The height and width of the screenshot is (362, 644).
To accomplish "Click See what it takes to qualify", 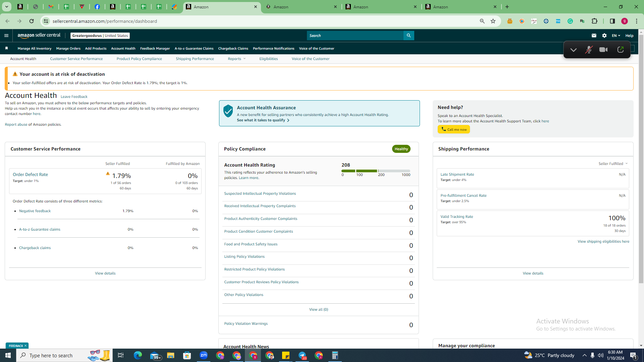I will point(263,120).
